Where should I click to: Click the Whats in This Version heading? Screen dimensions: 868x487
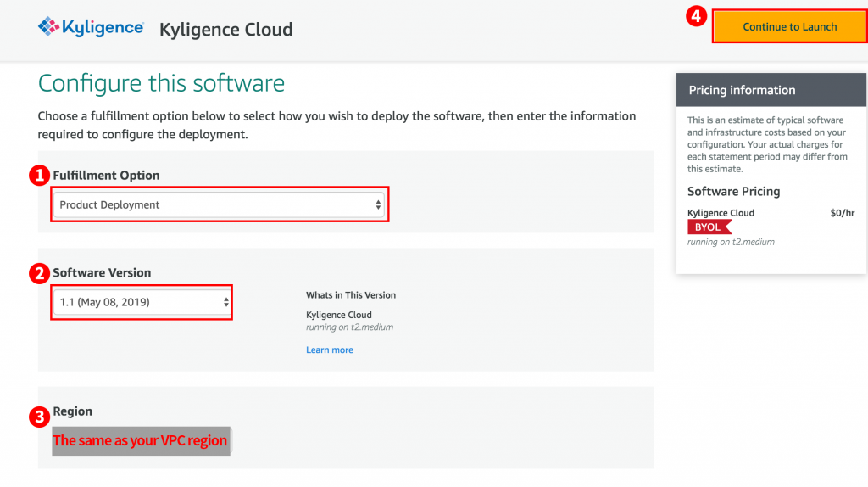(x=351, y=295)
